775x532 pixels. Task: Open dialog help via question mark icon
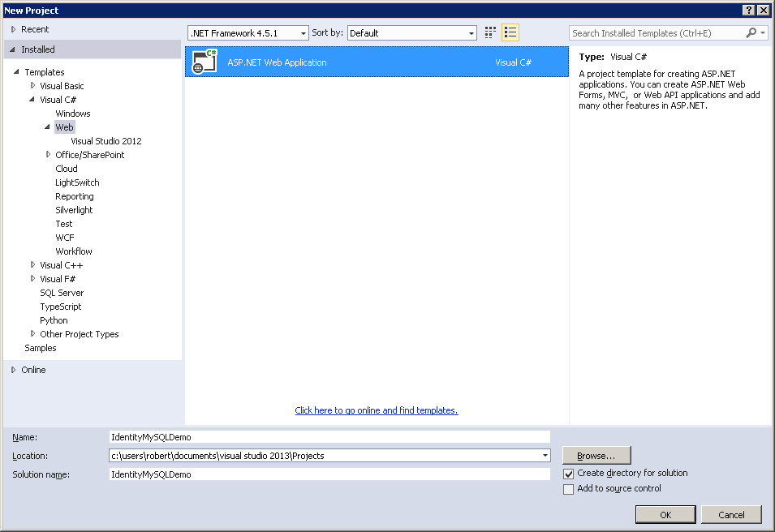coord(748,10)
